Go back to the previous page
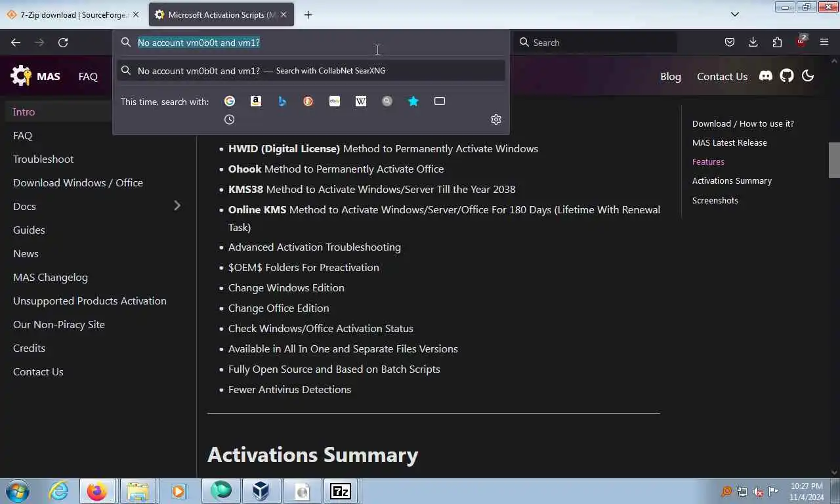The height and width of the screenshot is (504, 840). point(16,42)
